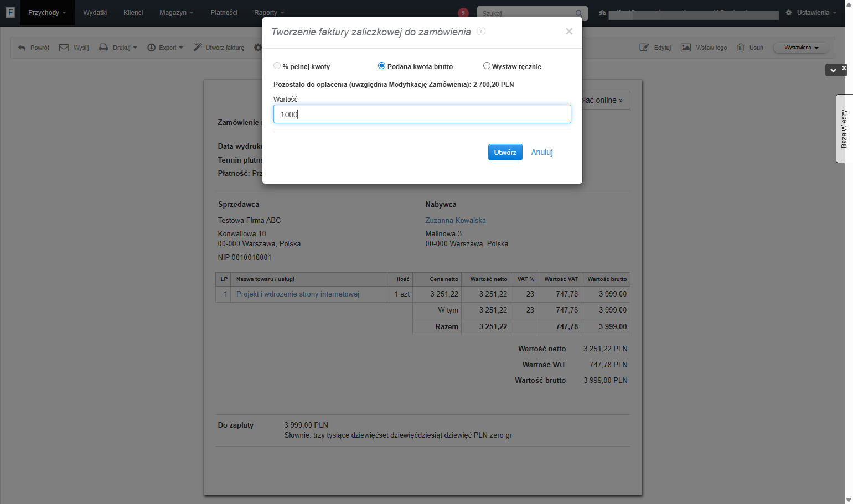Expand the Przychody menu

point(47,13)
